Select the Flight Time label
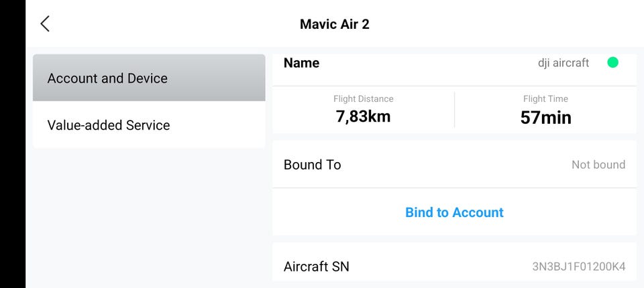 click(x=545, y=99)
